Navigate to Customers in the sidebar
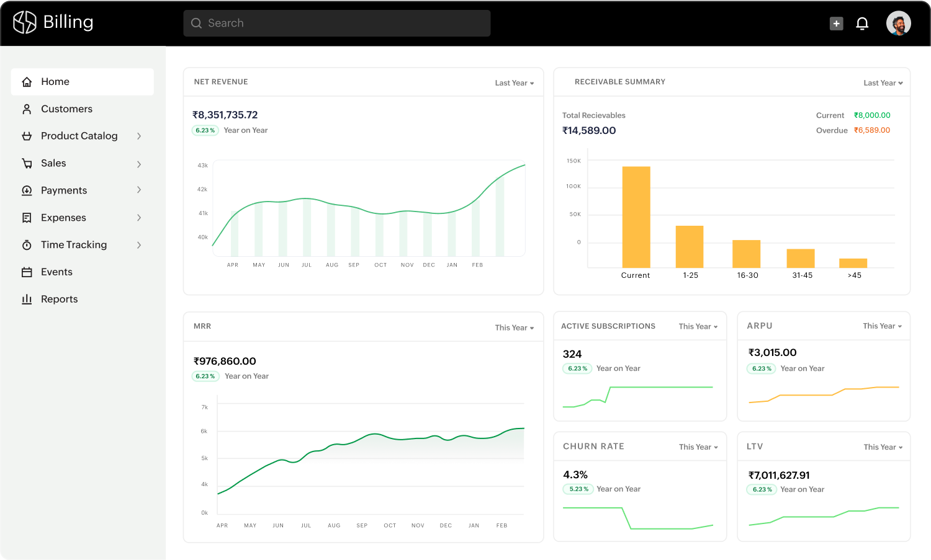931x560 pixels. tap(67, 109)
